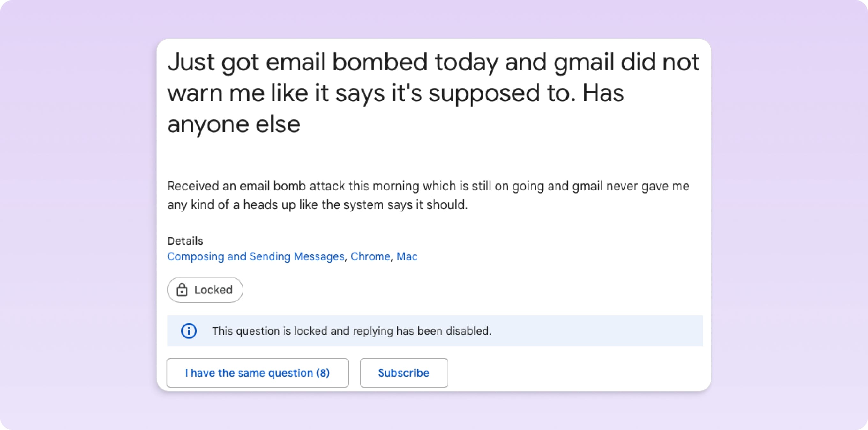Click the lock glyph inside the pill badge

(x=182, y=289)
